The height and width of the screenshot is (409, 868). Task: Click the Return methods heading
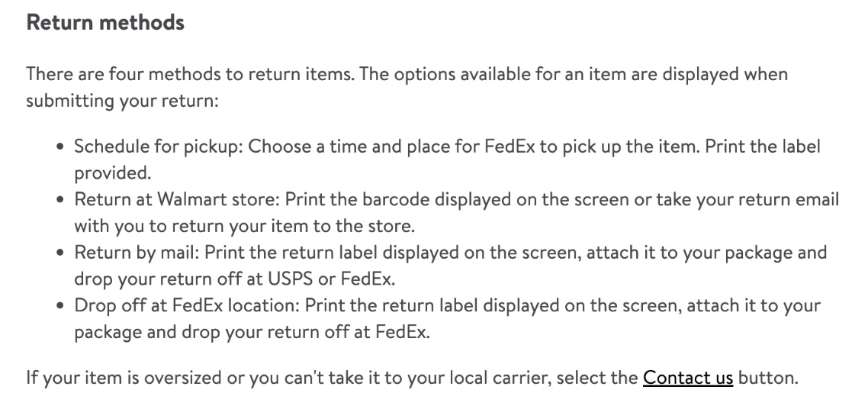[x=105, y=23]
